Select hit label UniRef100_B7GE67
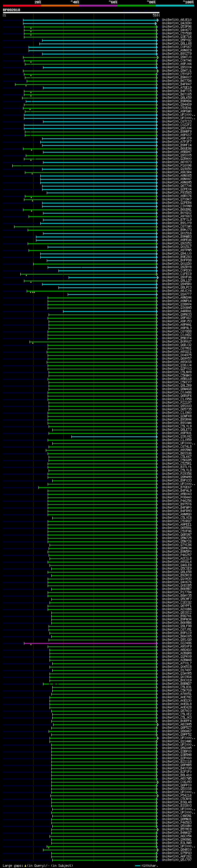This screenshot has height=868, width=197. tap(177, 487)
